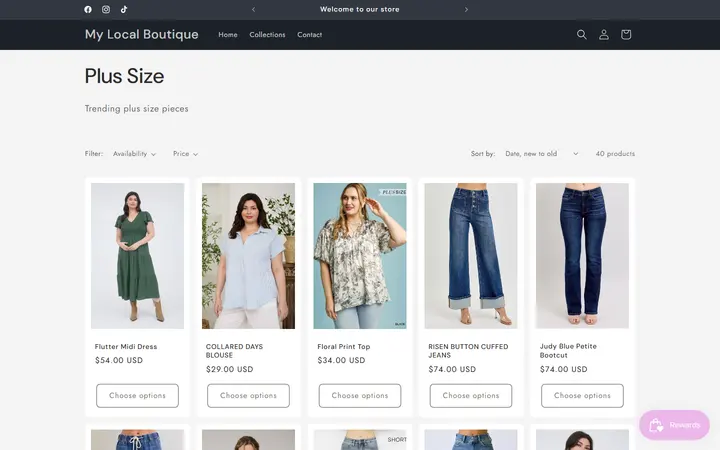The height and width of the screenshot is (450, 720).
Task: Click the Flutter Midi Dress title
Action: (x=126, y=347)
